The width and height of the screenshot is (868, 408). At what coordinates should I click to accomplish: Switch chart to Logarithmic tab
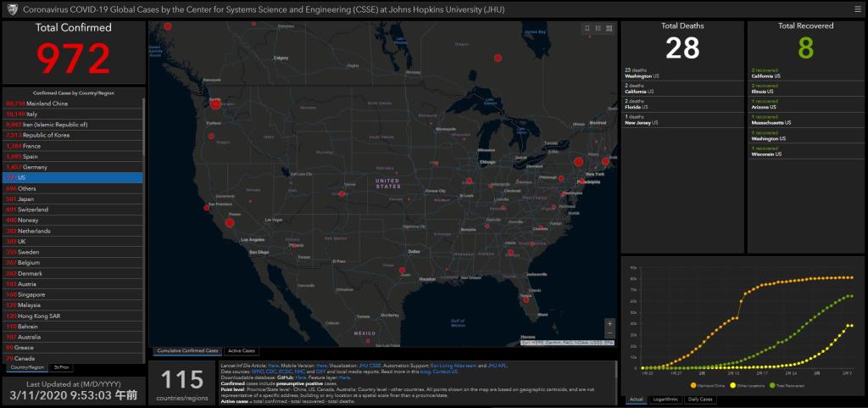[667, 399]
